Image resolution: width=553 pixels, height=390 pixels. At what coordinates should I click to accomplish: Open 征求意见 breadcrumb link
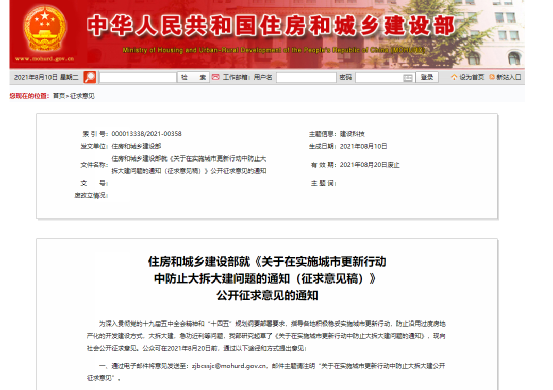click(x=82, y=96)
